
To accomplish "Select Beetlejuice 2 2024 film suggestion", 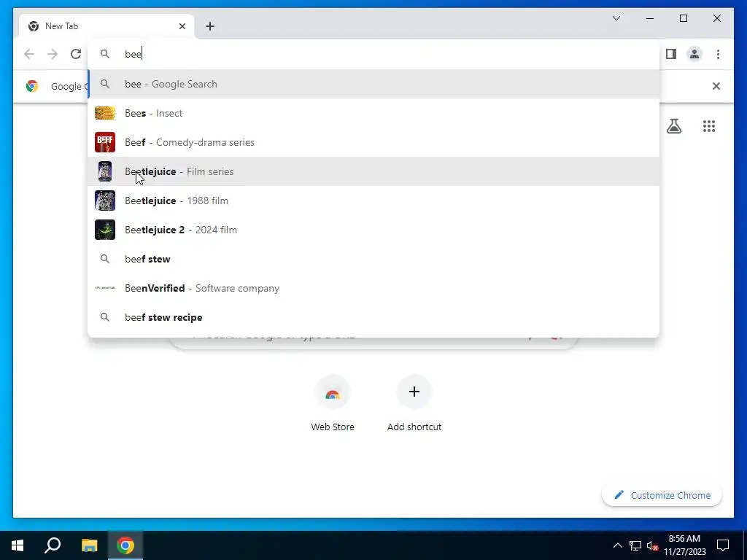I will tap(373, 230).
